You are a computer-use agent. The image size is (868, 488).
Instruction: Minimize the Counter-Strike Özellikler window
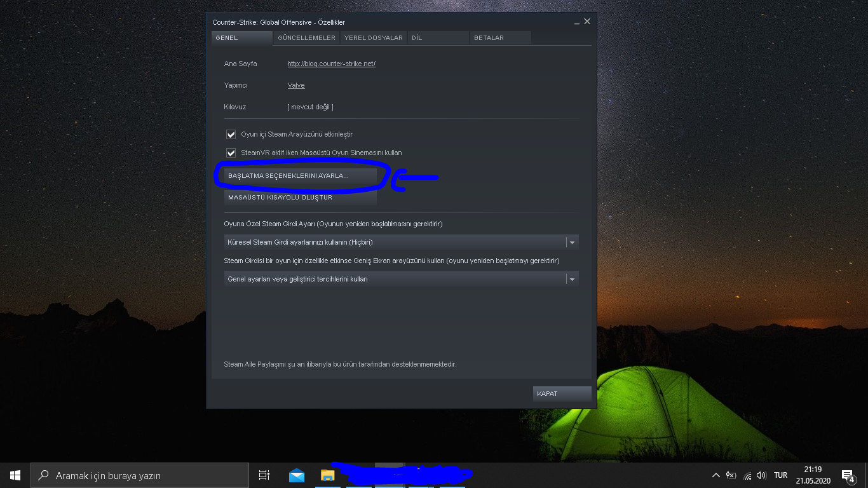tap(576, 22)
